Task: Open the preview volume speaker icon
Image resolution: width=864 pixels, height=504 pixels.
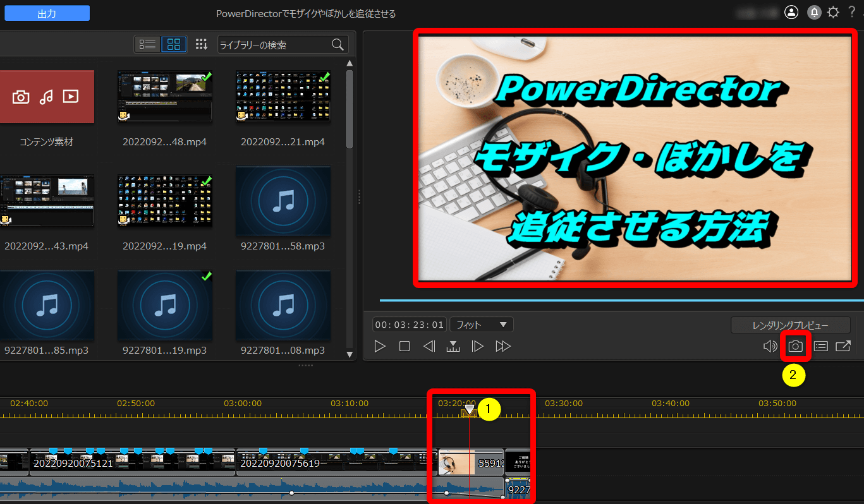Action: pos(770,346)
